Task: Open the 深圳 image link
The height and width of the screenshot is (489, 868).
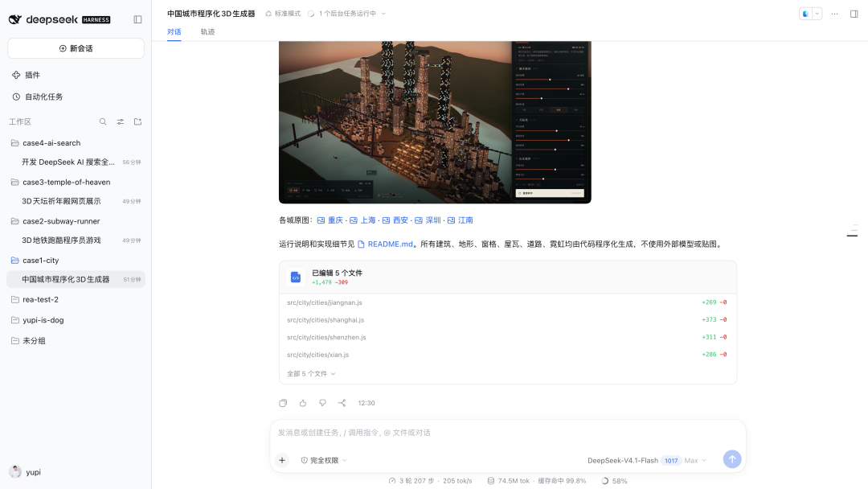Action: click(x=428, y=220)
